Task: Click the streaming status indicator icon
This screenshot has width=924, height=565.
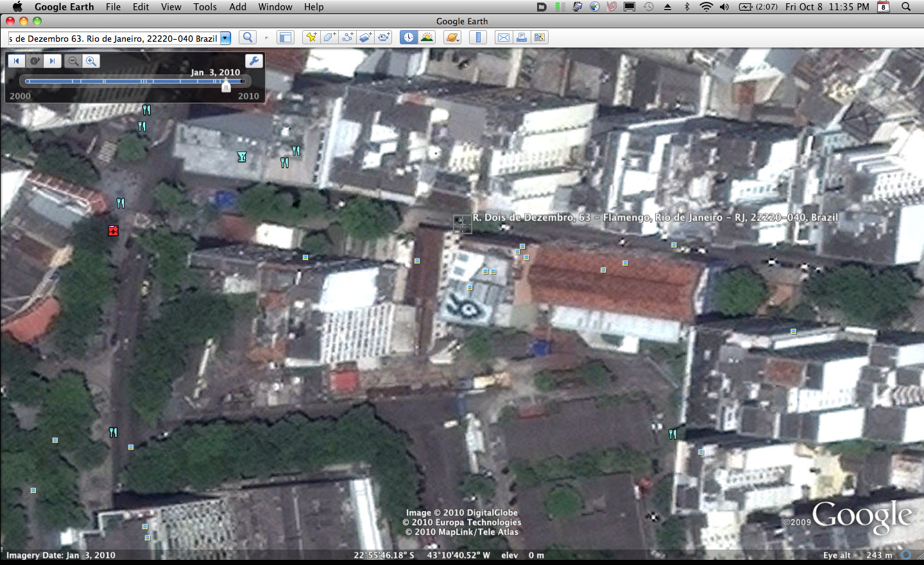Action: click(906, 555)
